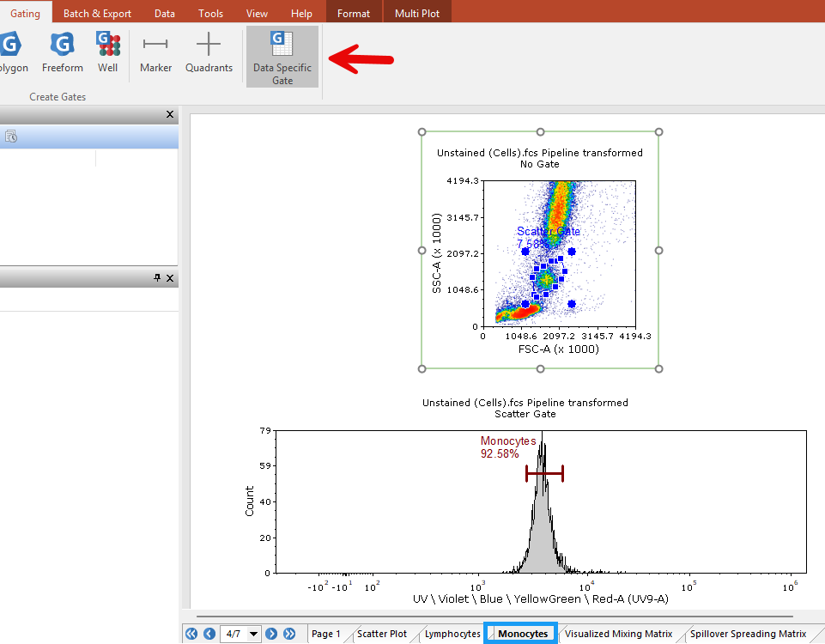825x644 pixels.
Task: Open the 4/7 page selector dropdown
Action: click(x=253, y=635)
